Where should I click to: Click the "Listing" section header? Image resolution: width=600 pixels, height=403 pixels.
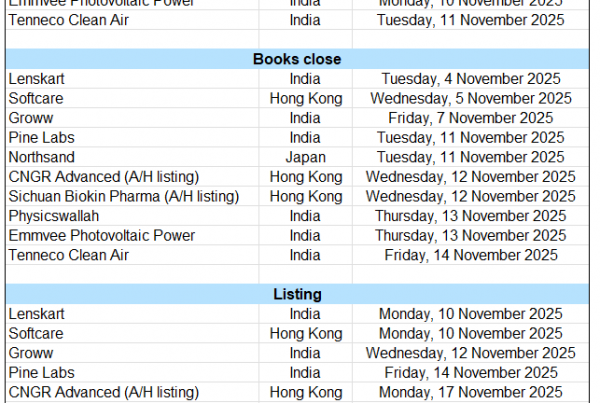[x=297, y=294]
